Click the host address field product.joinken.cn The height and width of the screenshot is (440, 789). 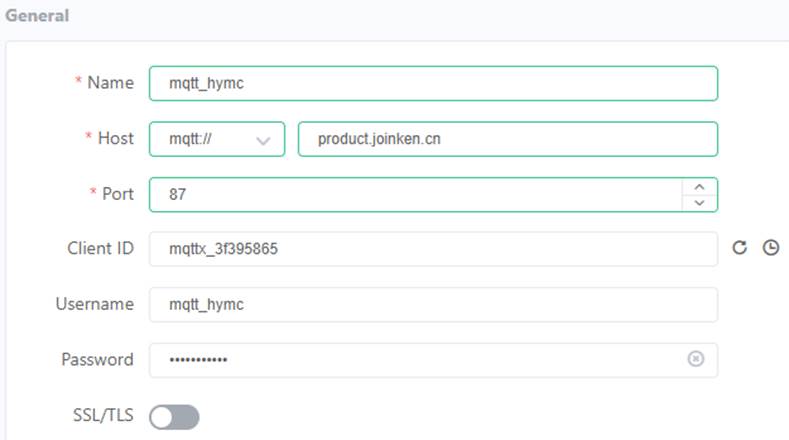(x=508, y=139)
